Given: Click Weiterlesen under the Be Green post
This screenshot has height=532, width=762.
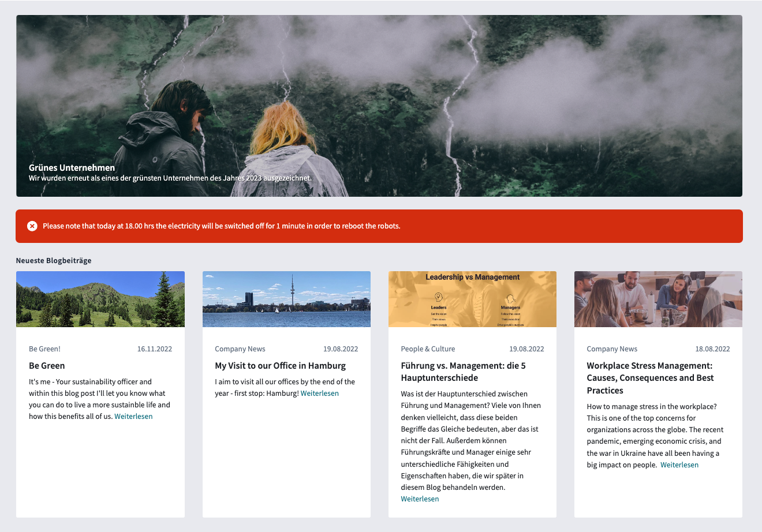Looking at the screenshot, I should pos(134,416).
